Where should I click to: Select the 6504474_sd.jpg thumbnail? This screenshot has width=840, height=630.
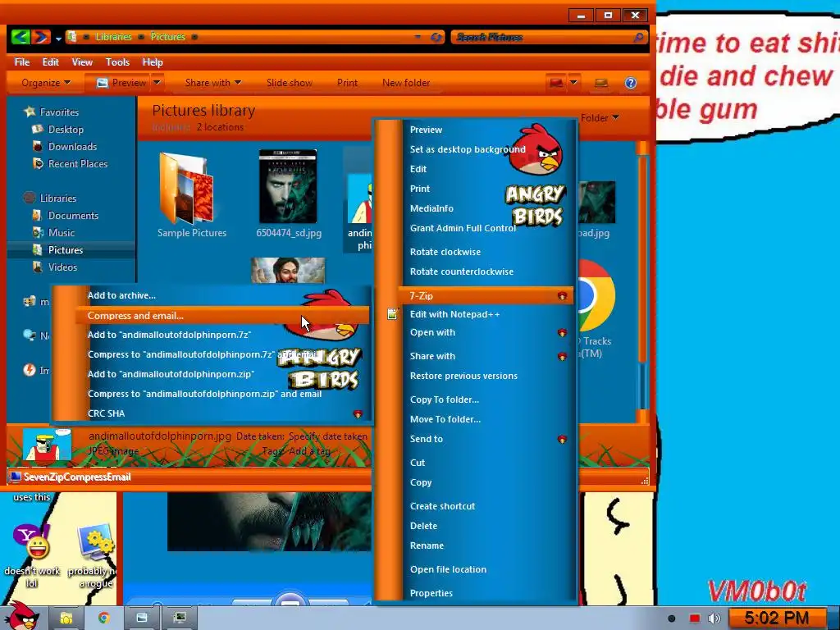tap(288, 186)
